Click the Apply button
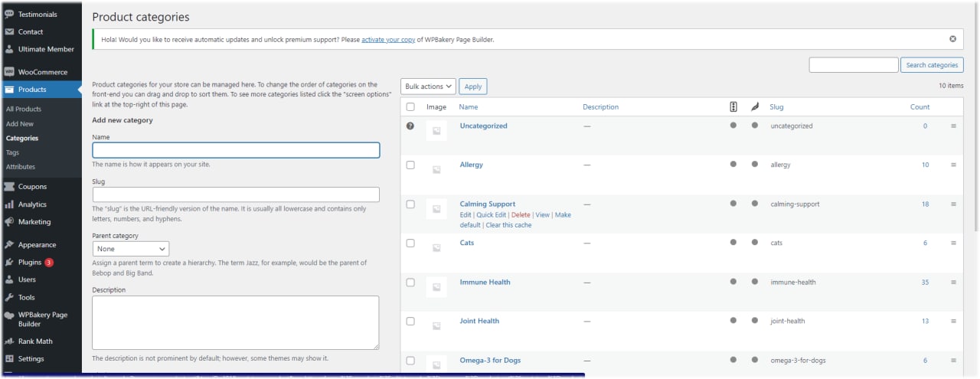Viewport: 980px width, 379px height. 473,87
